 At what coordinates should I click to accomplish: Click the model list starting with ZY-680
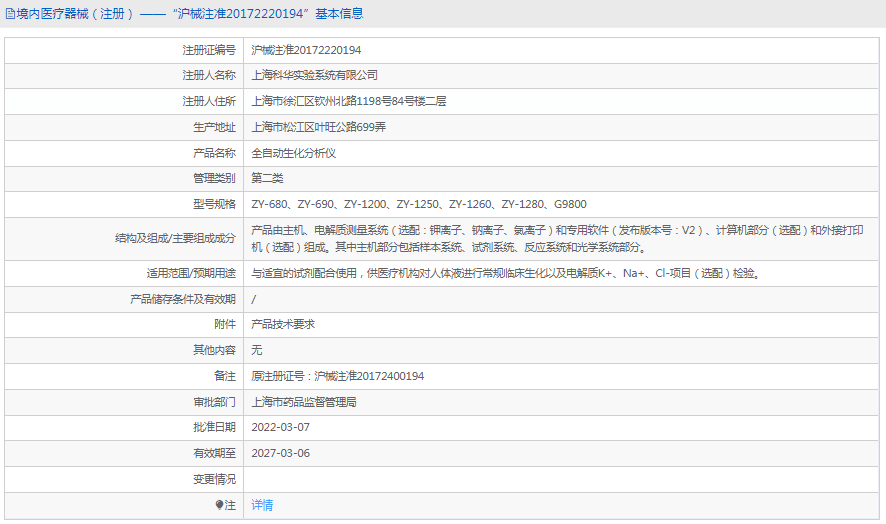pos(420,205)
